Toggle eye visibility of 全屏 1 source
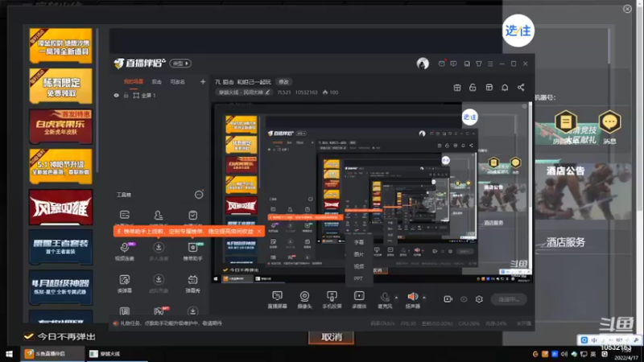The width and height of the screenshot is (644, 362). [x=116, y=95]
